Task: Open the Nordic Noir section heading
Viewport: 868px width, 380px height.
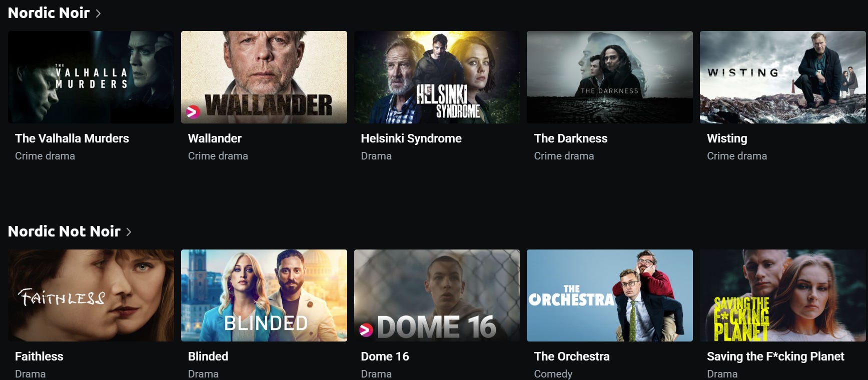Action: tap(49, 13)
